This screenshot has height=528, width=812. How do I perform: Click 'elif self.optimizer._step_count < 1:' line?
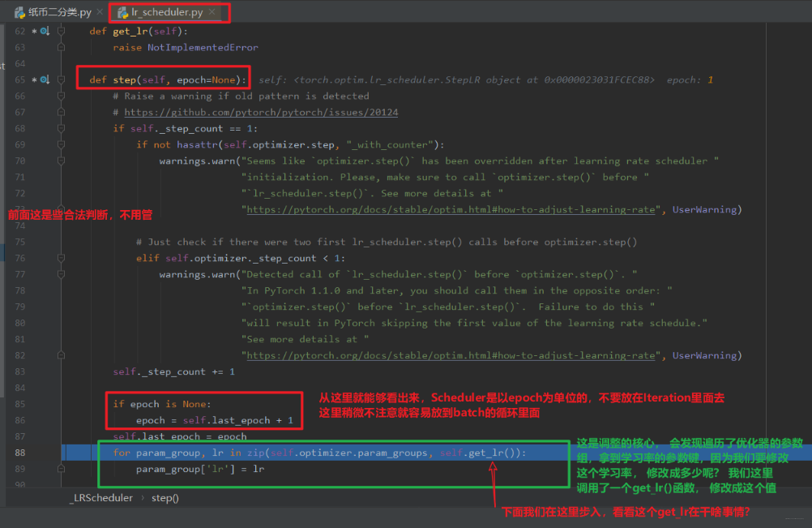click(241, 258)
